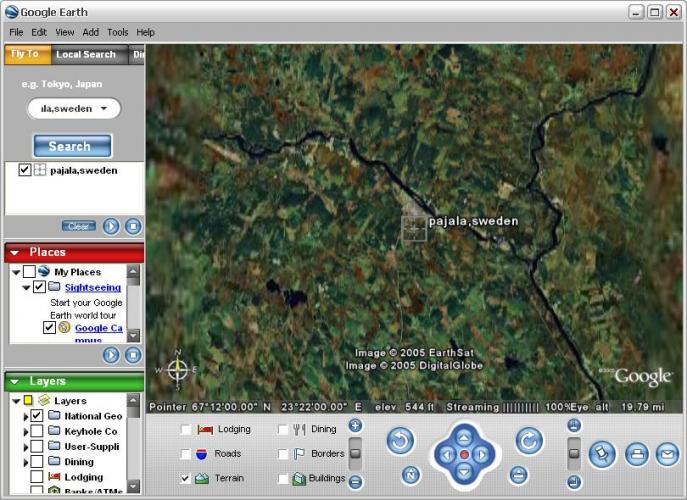Viewport: 687px width, 500px height.
Task: Click the Email envelope icon button
Action: click(667, 454)
